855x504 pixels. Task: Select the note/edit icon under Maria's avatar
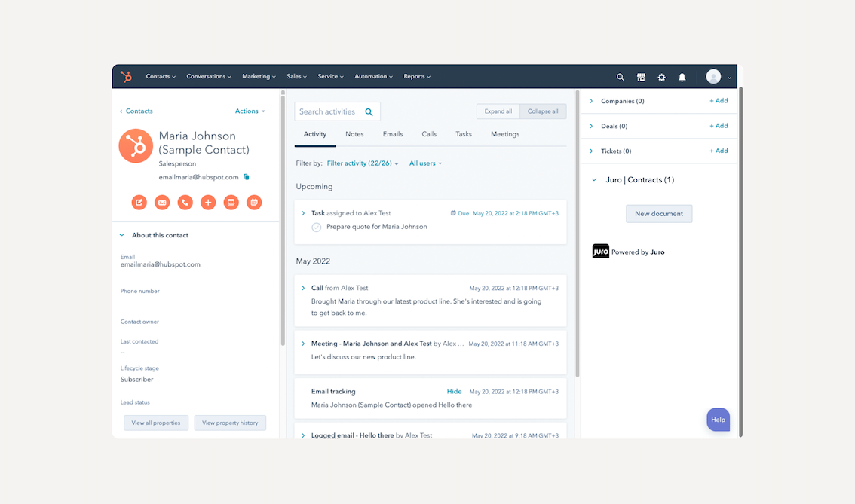tap(139, 202)
